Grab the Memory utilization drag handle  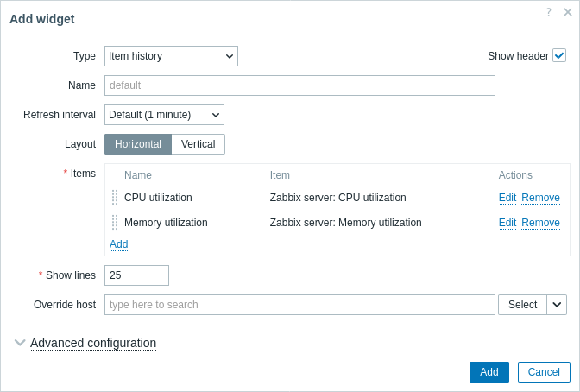coord(115,223)
